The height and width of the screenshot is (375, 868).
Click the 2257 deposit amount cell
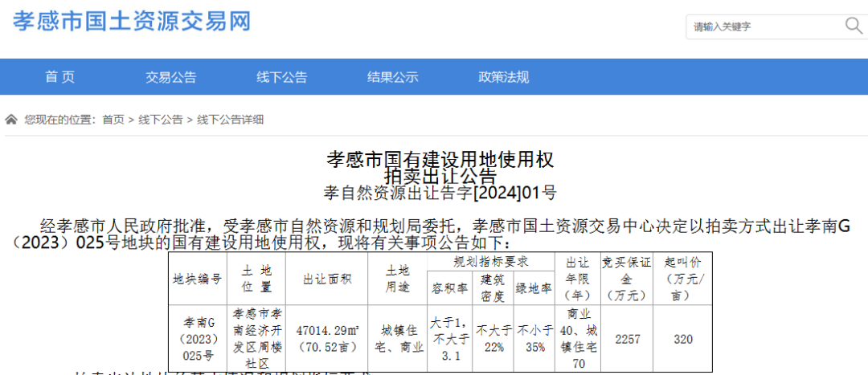pyautogui.click(x=627, y=339)
